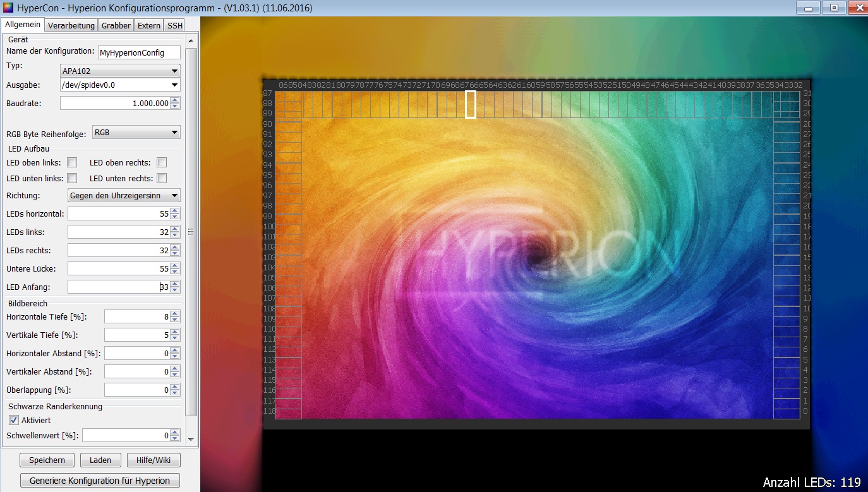This screenshot has width=868, height=492.
Task: Enable the LED oben links checkbox
Action: (72, 162)
